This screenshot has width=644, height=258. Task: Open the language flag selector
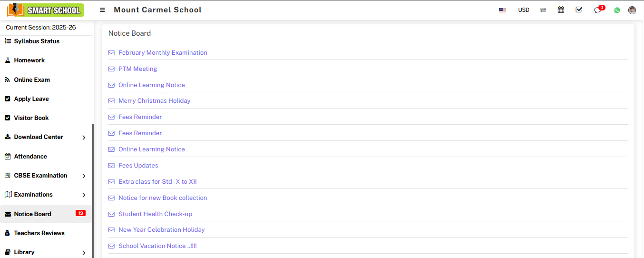[502, 10]
